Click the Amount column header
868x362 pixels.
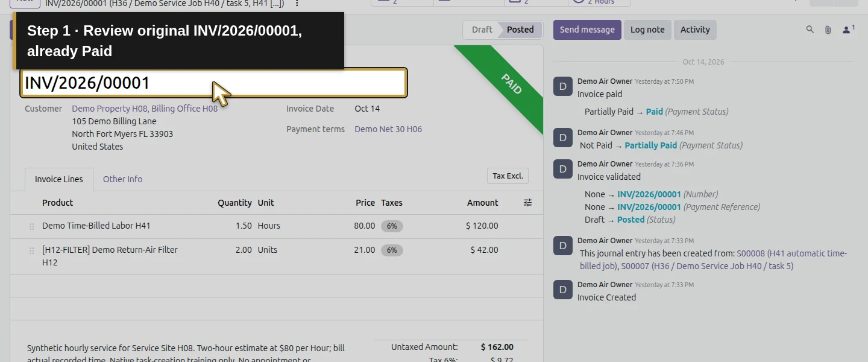coord(483,203)
